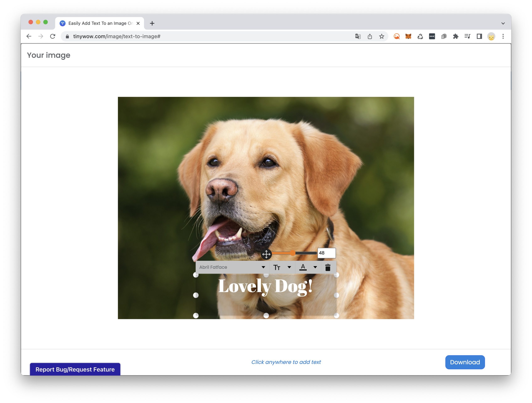Open the Extensions puzzle icon
The image size is (532, 403).
point(455,36)
